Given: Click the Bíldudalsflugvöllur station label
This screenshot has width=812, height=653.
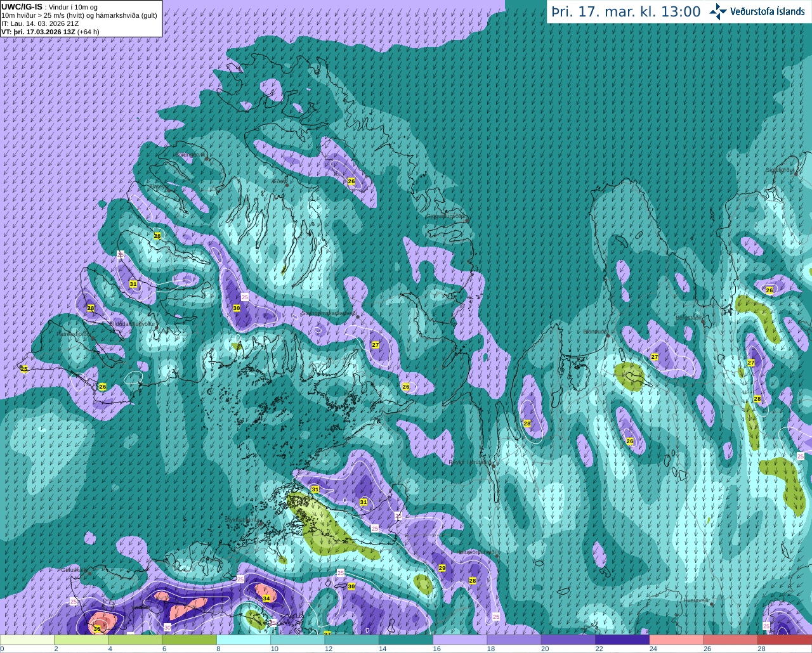Looking at the screenshot, I should coord(133,323).
